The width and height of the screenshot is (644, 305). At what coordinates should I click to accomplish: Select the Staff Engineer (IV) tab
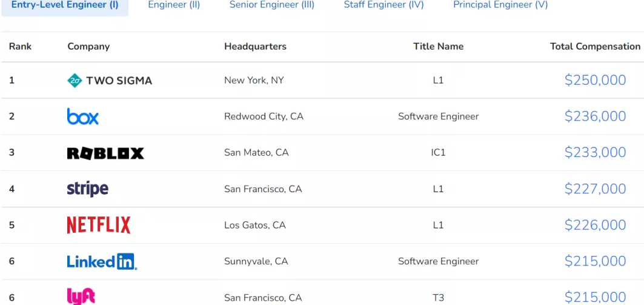384,5
